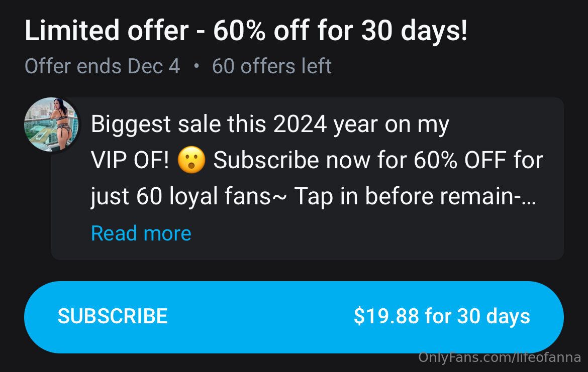Viewport: 588px width, 372px height.
Task: Click the $19.88 for 30 days price
Action: (441, 316)
